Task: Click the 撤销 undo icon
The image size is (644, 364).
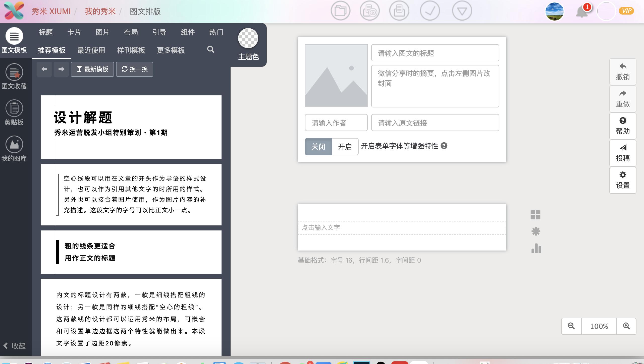Action: [x=622, y=72]
